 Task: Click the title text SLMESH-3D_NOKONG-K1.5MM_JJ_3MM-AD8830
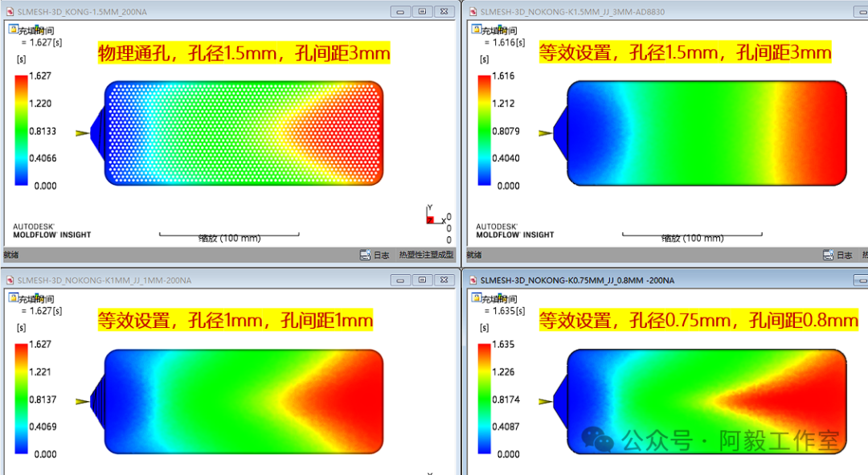pos(572,11)
